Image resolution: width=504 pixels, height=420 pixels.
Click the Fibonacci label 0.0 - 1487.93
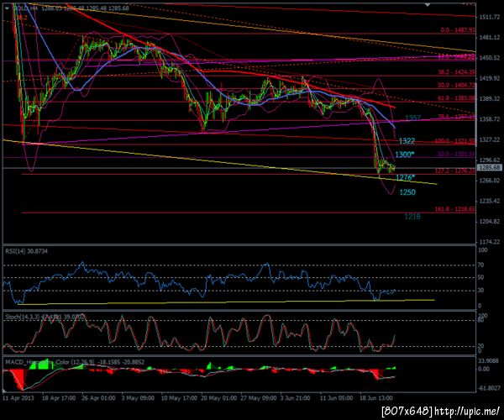458,30
